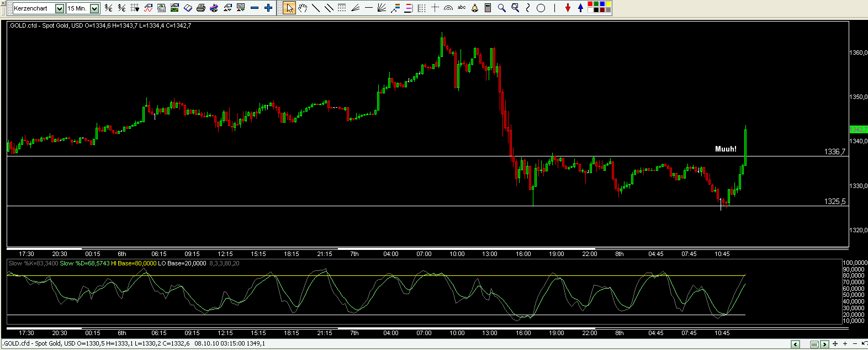
Task: Select the magnifier zoom tool
Action: [x=501, y=8]
